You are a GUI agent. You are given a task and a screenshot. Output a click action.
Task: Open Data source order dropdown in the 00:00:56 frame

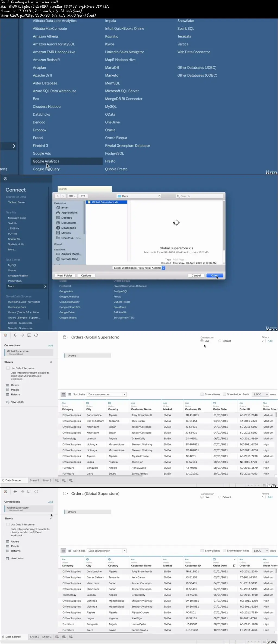tap(107, 394)
